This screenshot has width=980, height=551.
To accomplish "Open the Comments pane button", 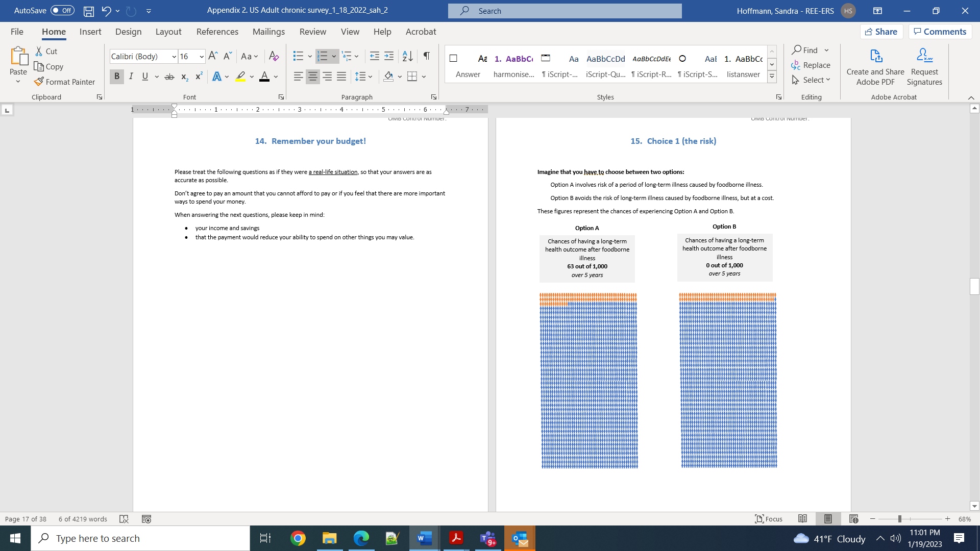I will coord(940,32).
